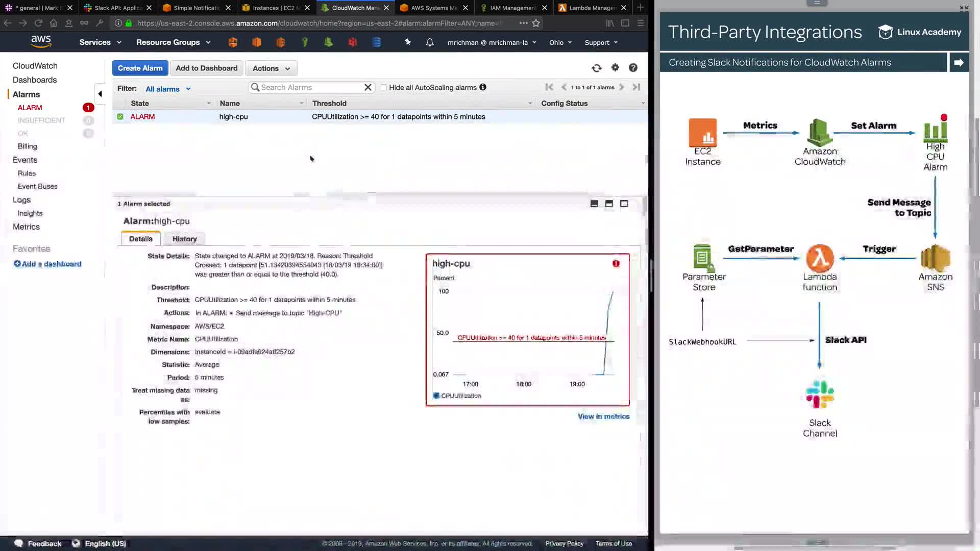Open the Actions dropdown
Image resolution: width=980 pixels, height=551 pixels.
(x=271, y=68)
